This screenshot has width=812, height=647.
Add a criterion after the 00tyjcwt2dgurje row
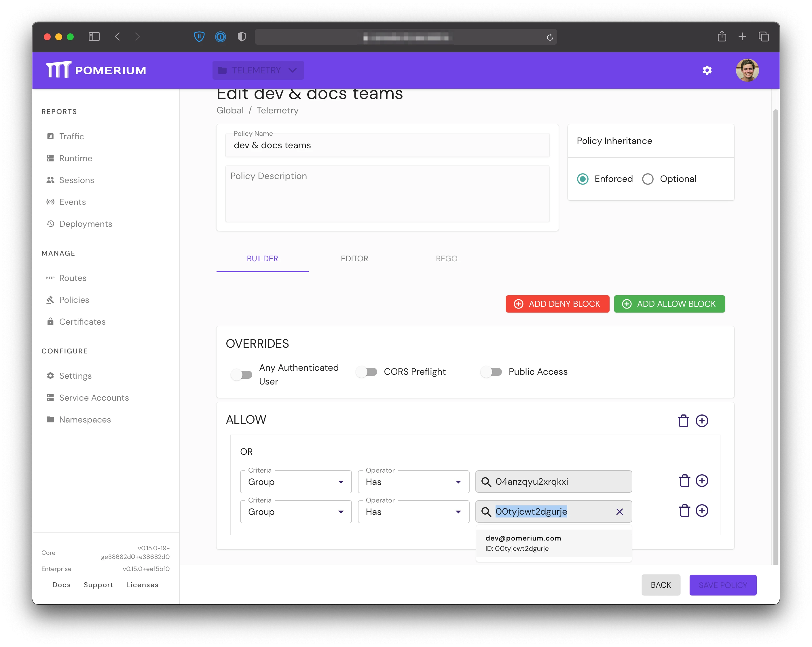[x=702, y=511]
